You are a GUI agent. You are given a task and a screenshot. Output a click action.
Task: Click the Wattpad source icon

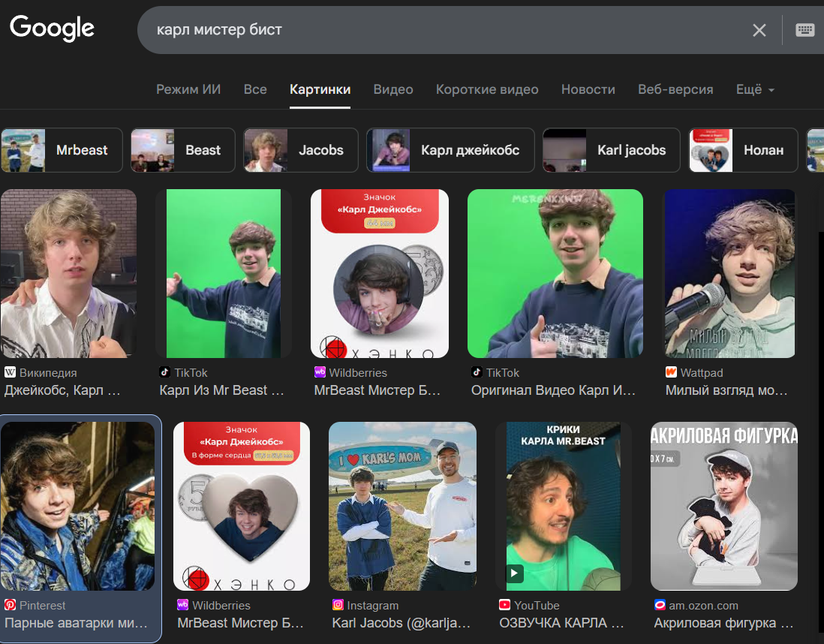point(671,372)
